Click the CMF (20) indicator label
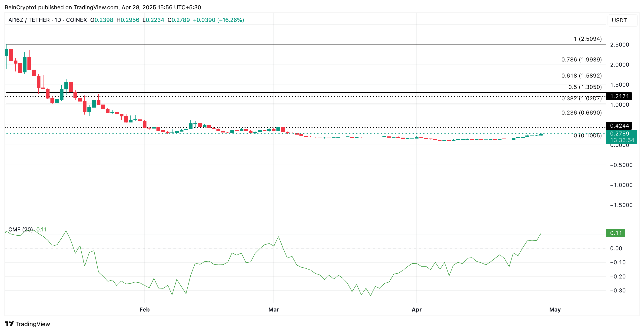 pyautogui.click(x=20, y=229)
